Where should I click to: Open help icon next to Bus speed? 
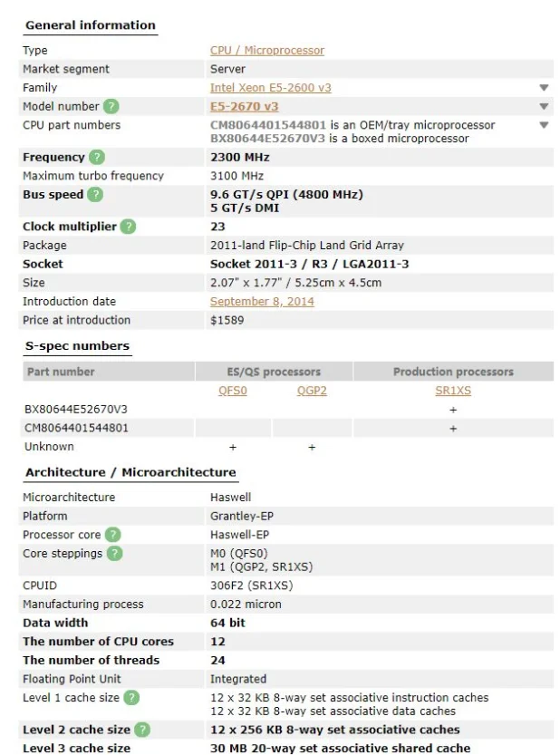(95, 195)
